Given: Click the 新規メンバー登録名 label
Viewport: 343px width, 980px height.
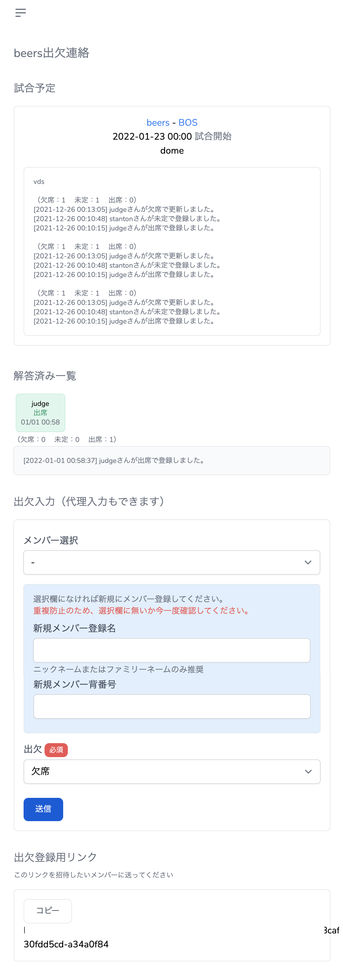Looking at the screenshot, I should 74,628.
